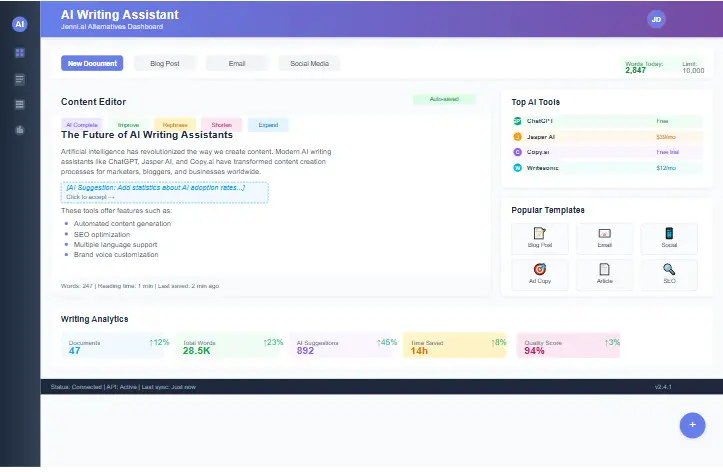Click the ChatGPT tool icon
The image size is (723, 472).
tap(517, 121)
